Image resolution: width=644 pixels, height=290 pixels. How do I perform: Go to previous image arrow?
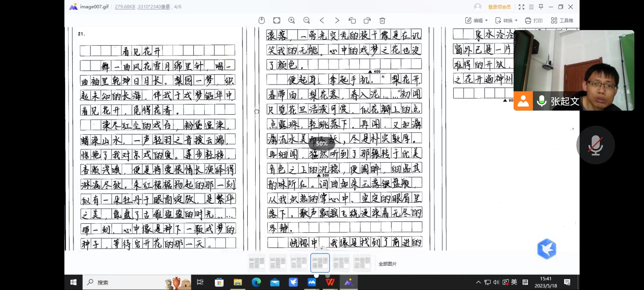pos(322,20)
